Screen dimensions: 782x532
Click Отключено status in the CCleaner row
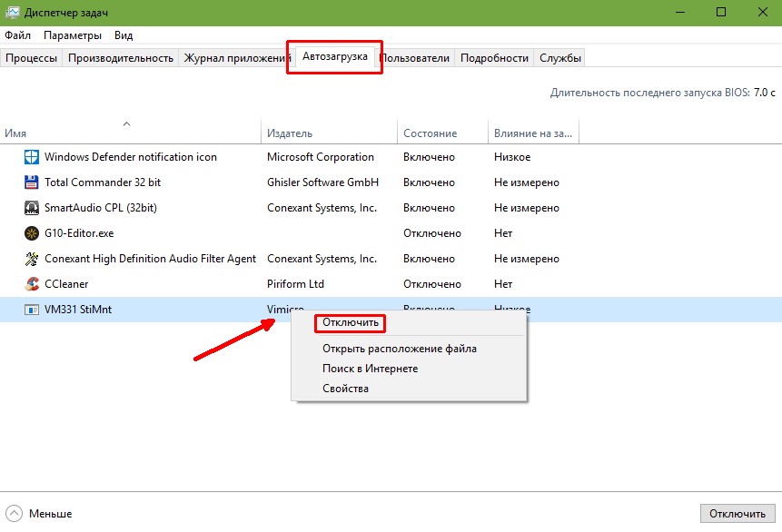click(x=432, y=284)
